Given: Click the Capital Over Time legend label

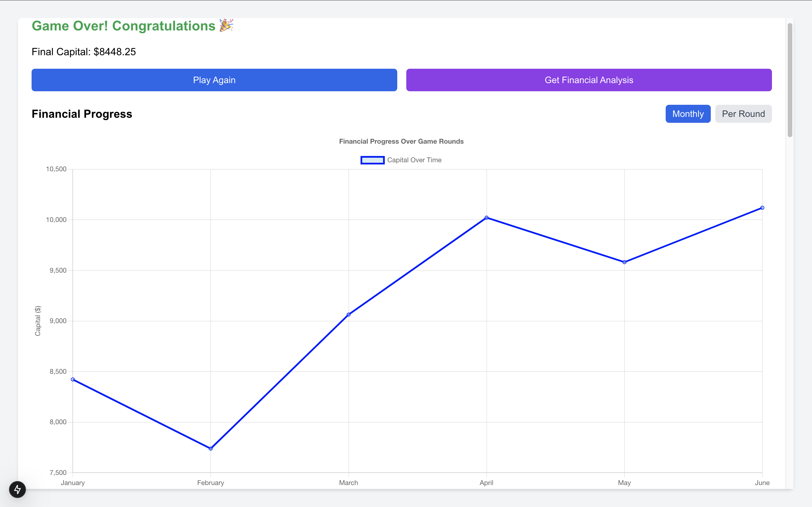Looking at the screenshot, I should click(414, 160).
